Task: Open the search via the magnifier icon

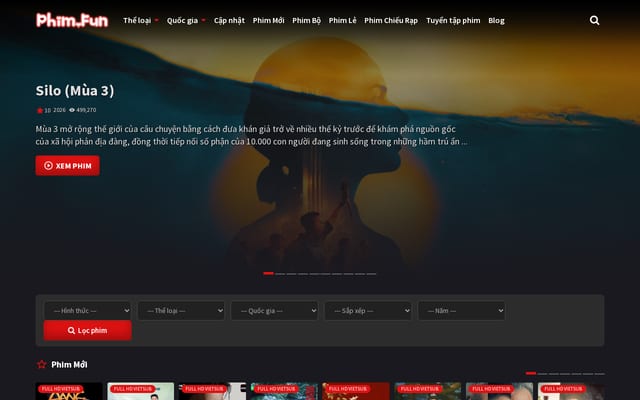Action: click(x=594, y=20)
